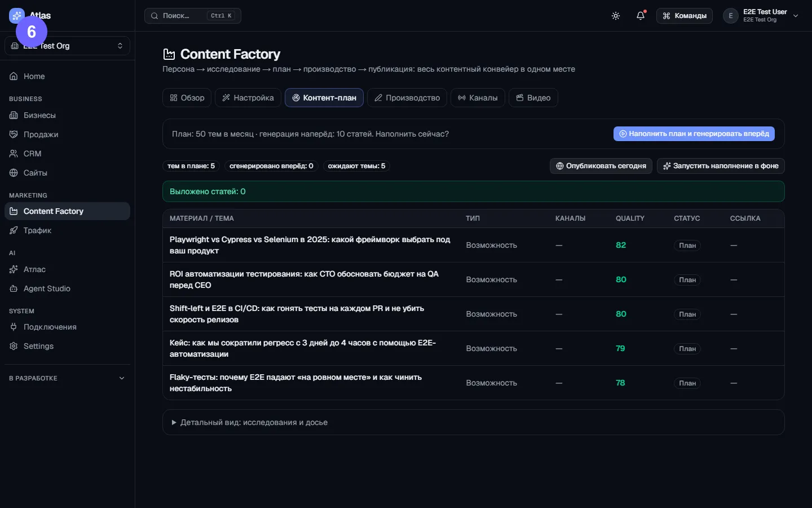Image resolution: width=812 pixels, height=508 pixels.
Task: Click the Home icon in the sidebar
Action: [x=14, y=76]
